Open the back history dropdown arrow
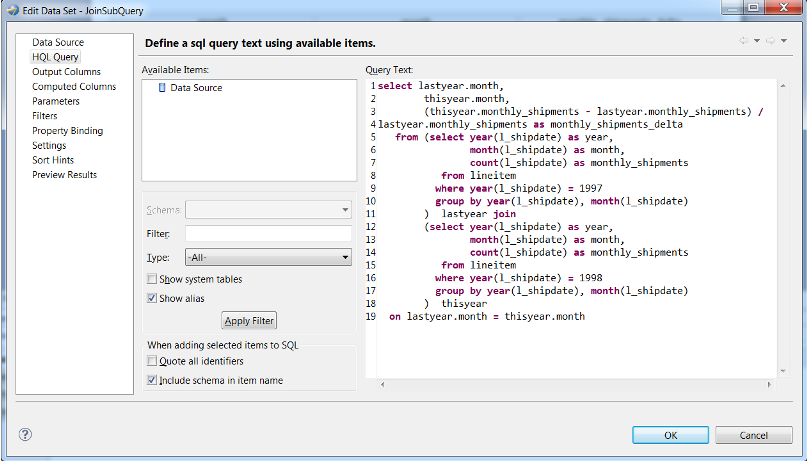The width and height of the screenshot is (807, 461). (x=757, y=41)
